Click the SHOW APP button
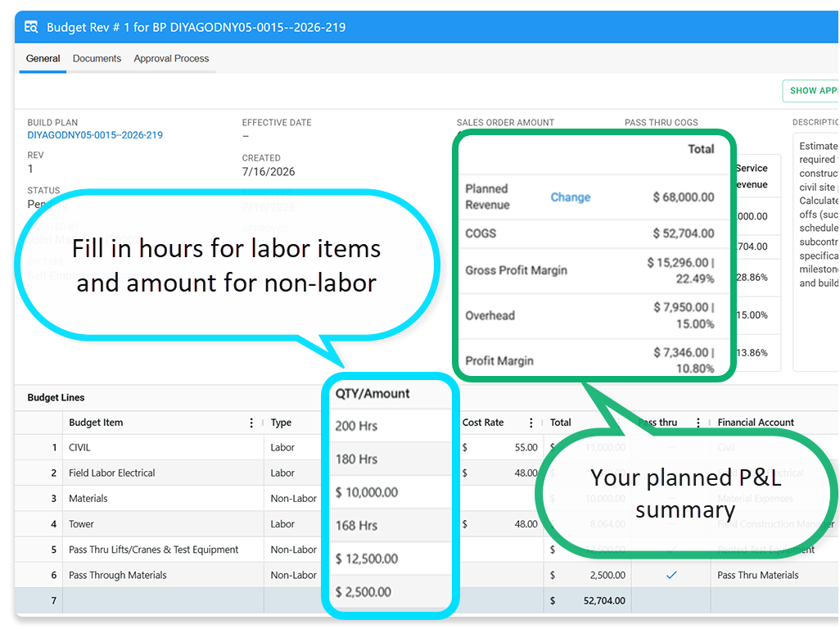The height and width of the screenshot is (629, 840). coord(811,91)
